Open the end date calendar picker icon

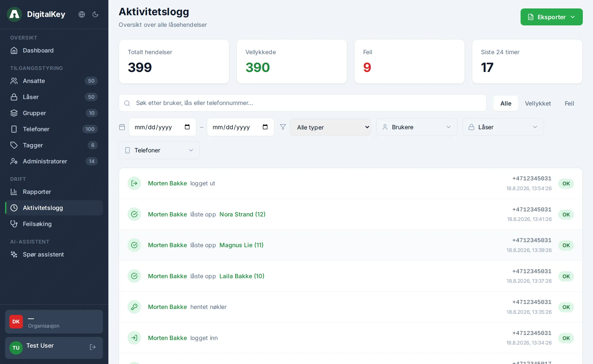pyautogui.click(x=265, y=127)
